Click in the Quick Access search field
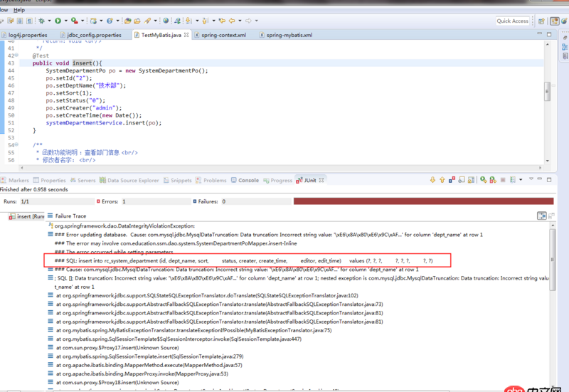569x392 pixels. [512, 21]
